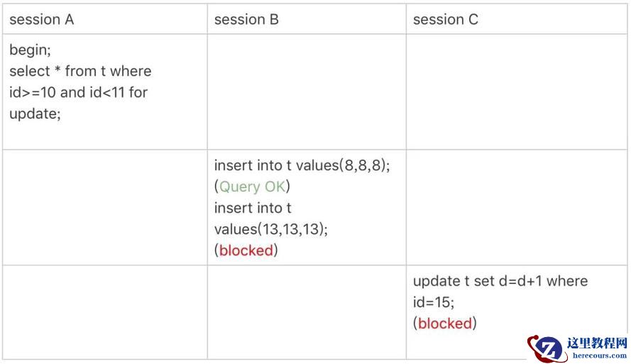631x364 pixels.
Task: Select the "session B" column header
Action: 246,20
